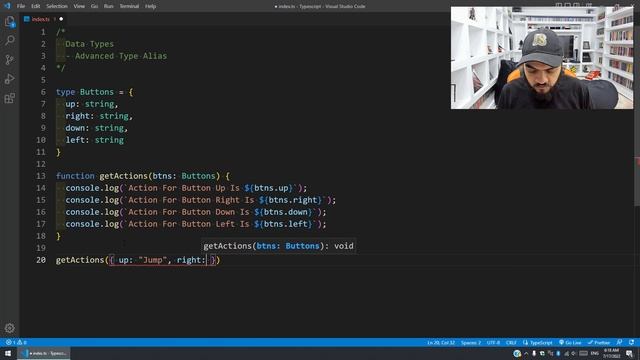640x360 pixels.
Task: Click the feedback icon in status bar
Action: coord(620,342)
